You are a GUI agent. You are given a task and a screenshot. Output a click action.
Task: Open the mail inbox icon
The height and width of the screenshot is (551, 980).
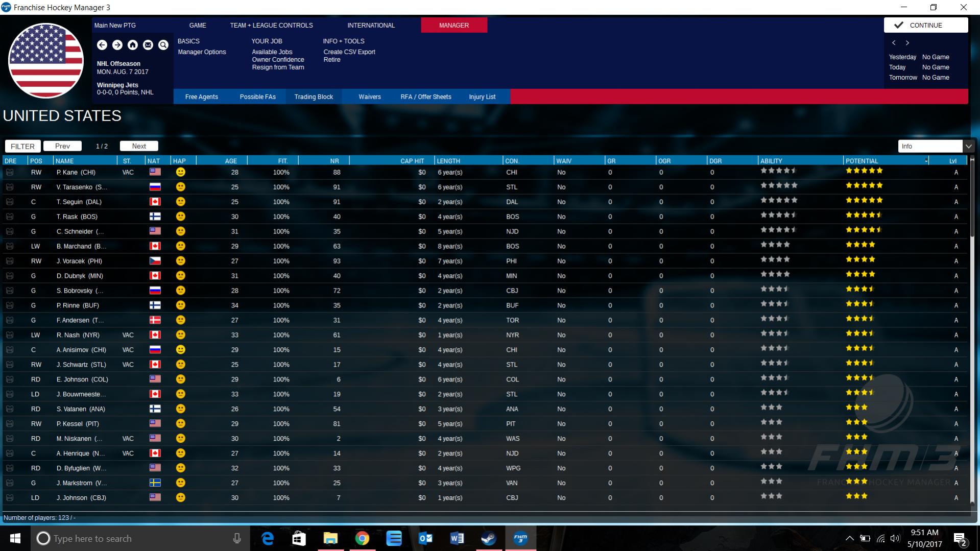click(x=148, y=45)
